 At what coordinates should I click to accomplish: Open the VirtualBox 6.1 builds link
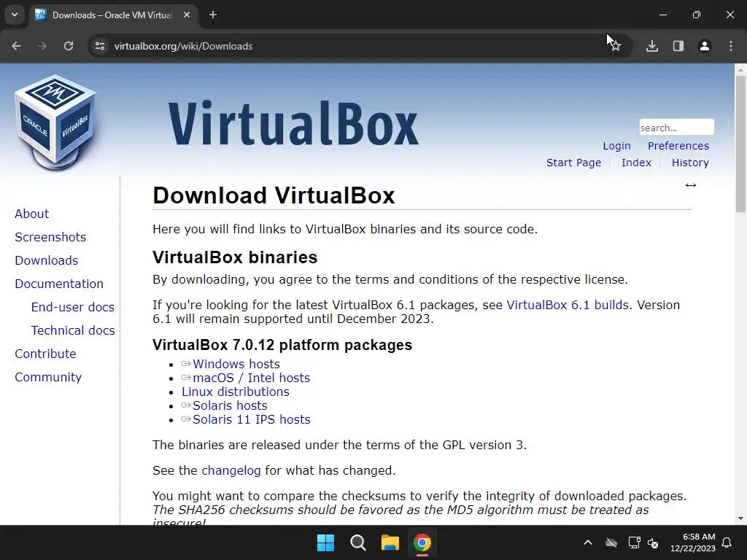point(568,305)
